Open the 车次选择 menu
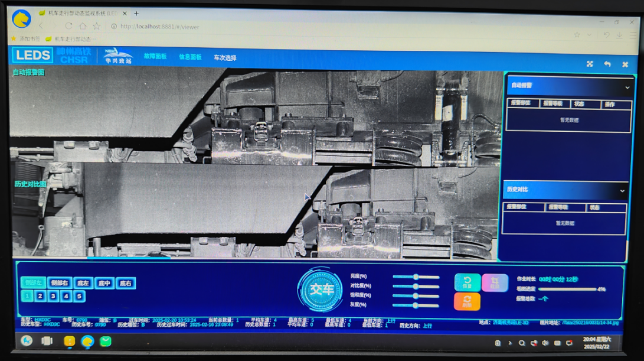 click(225, 58)
